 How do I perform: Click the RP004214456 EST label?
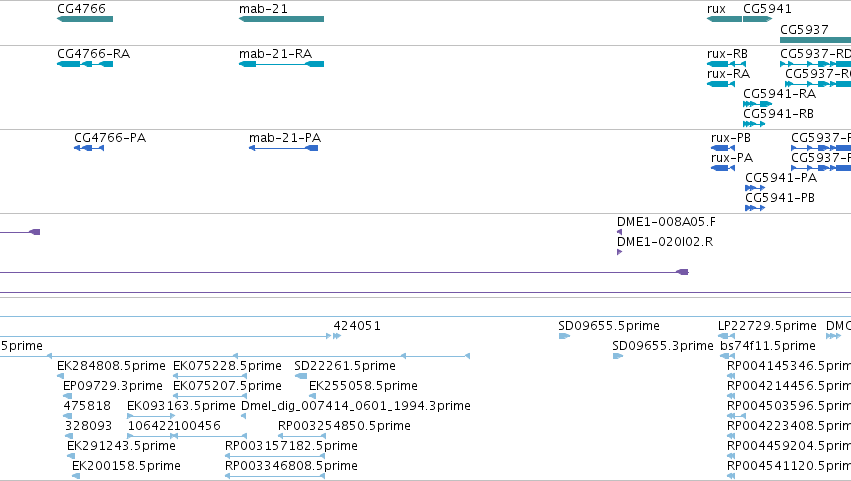pos(789,386)
